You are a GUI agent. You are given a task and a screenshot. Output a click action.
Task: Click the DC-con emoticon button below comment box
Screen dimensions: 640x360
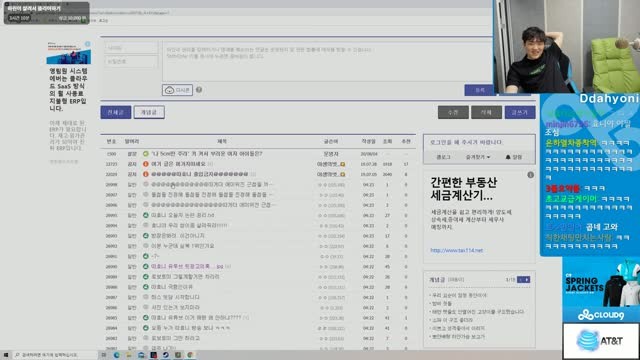pos(178,90)
